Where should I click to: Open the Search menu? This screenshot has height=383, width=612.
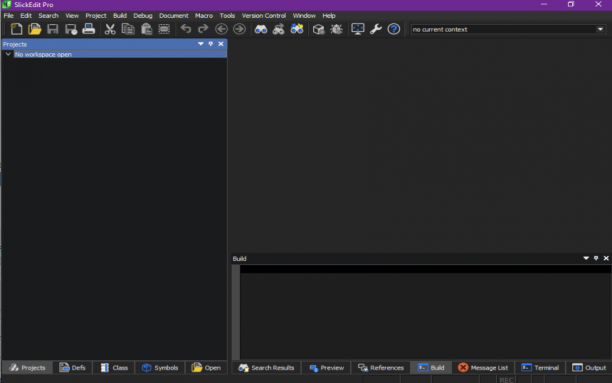[x=48, y=16]
